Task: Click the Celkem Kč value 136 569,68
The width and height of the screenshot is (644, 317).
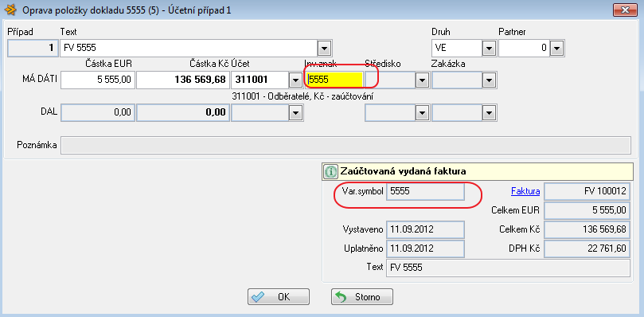Action: [587, 229]
